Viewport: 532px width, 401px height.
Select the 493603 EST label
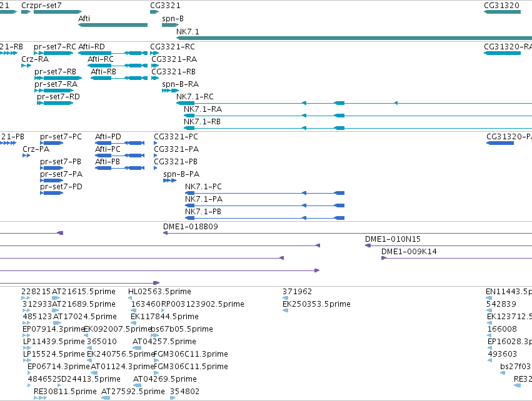click(x=503, y=355)
